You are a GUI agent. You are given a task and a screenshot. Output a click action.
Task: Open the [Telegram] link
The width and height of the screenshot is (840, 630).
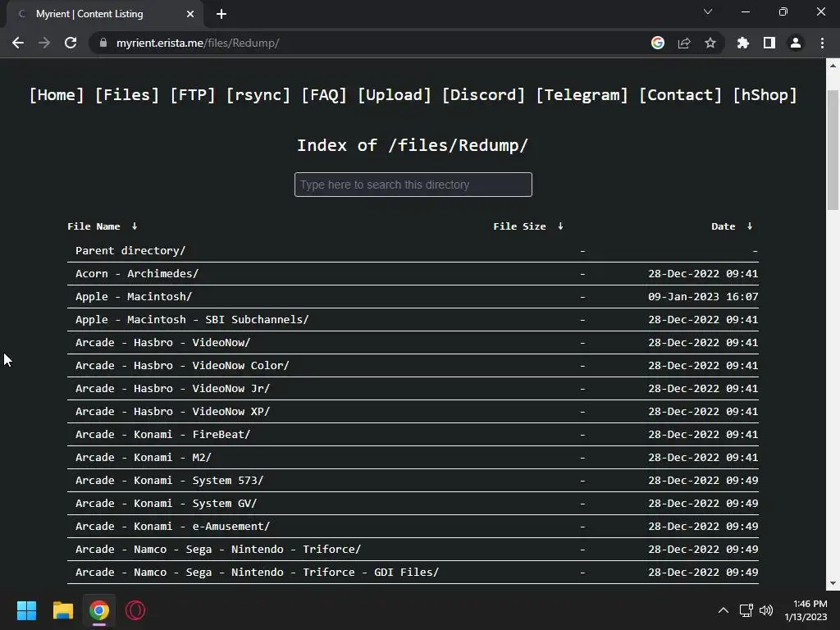(582, 95)
